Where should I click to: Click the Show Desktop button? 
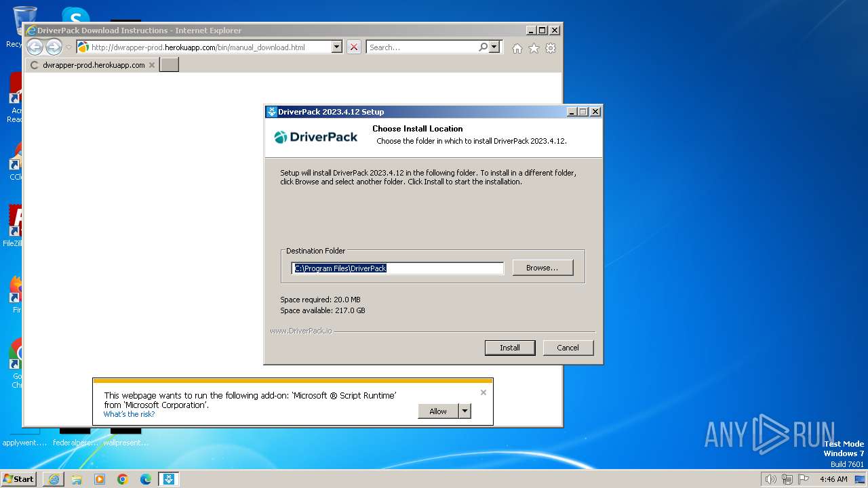click(861, 479)
